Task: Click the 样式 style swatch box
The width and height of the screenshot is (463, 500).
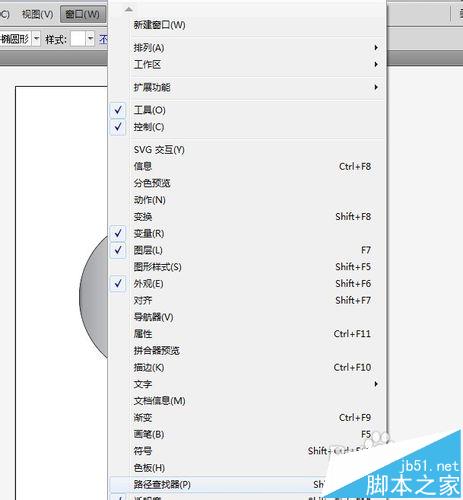Action: coord(78,39)
